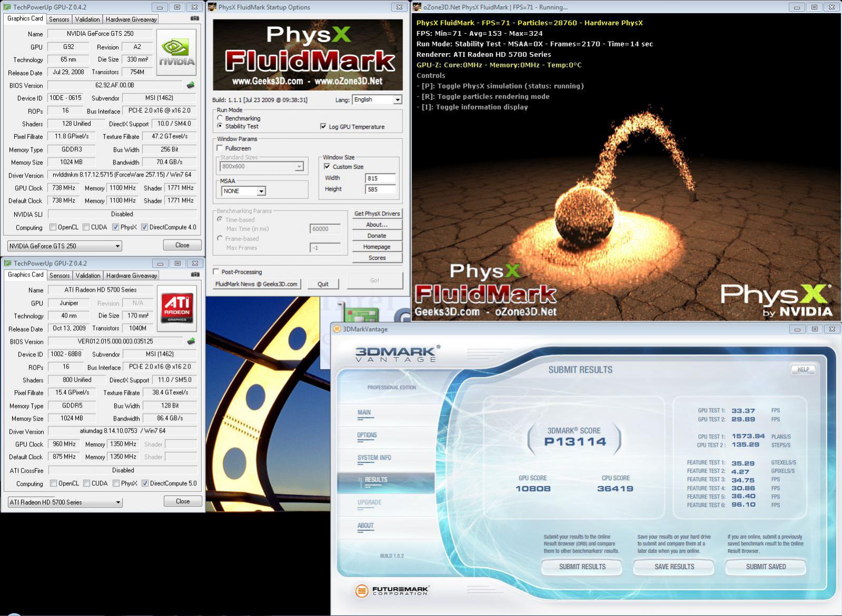Open OPTIONS in 3DMark Vantage sidebar

(367, 435)
